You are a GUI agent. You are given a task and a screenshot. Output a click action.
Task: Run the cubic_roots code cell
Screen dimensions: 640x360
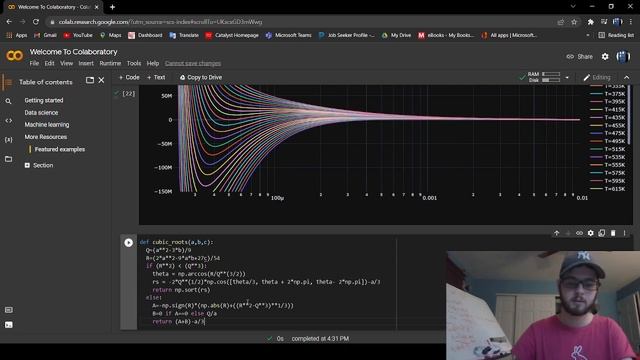(128, 242)
